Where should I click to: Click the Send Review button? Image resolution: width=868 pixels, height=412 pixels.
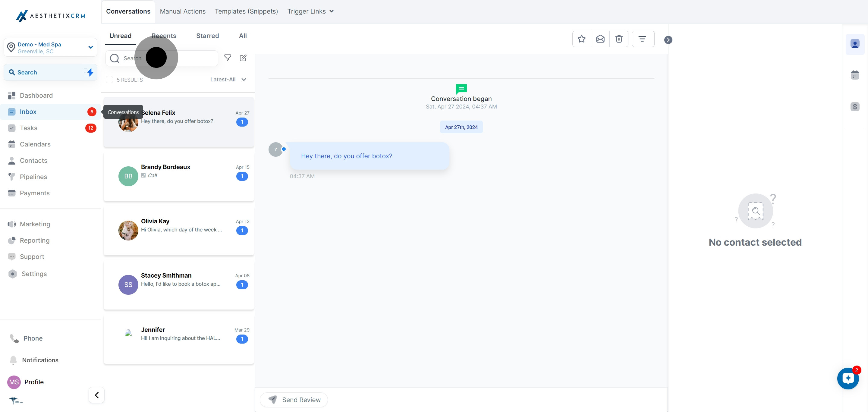pyautogui.click(x=294, y=400)
